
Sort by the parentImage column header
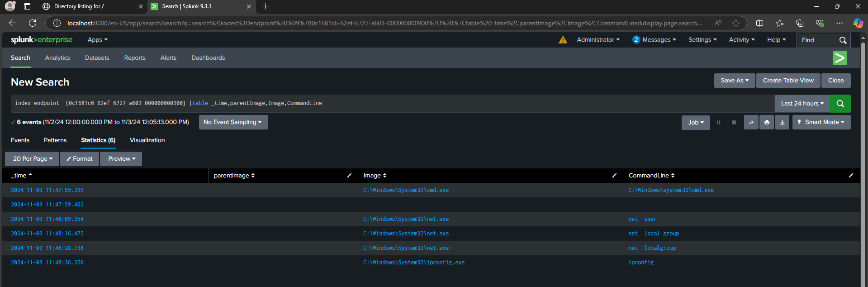tap(234, 176)
